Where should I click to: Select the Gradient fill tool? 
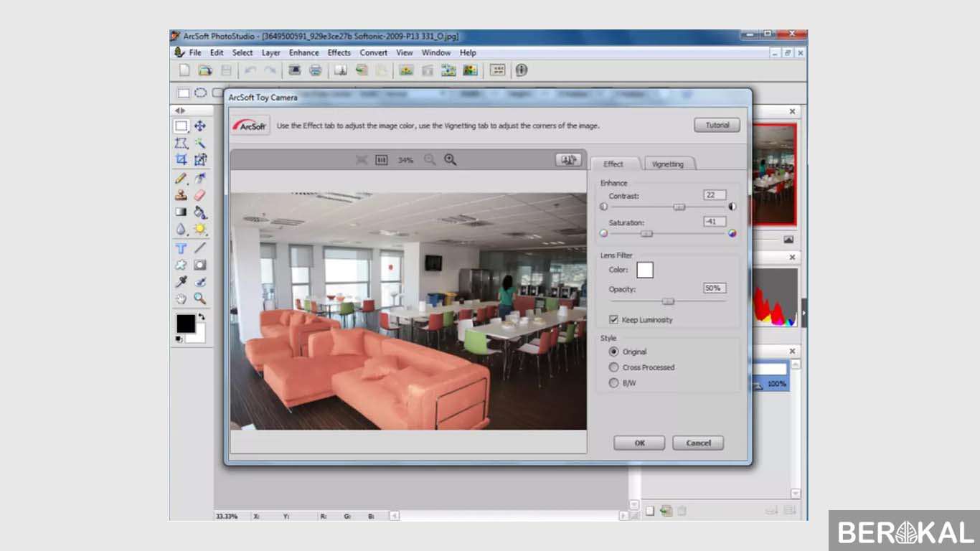pos(182,212)
